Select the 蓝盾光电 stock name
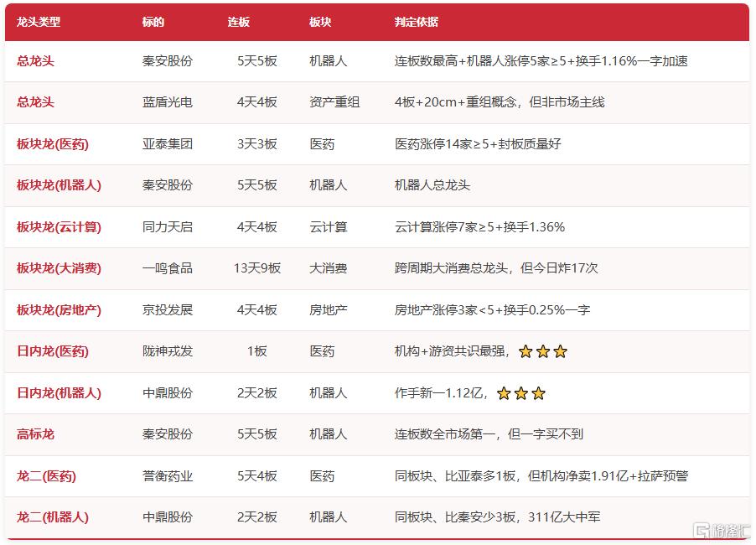Screen dimensions: 756x545 168,102
